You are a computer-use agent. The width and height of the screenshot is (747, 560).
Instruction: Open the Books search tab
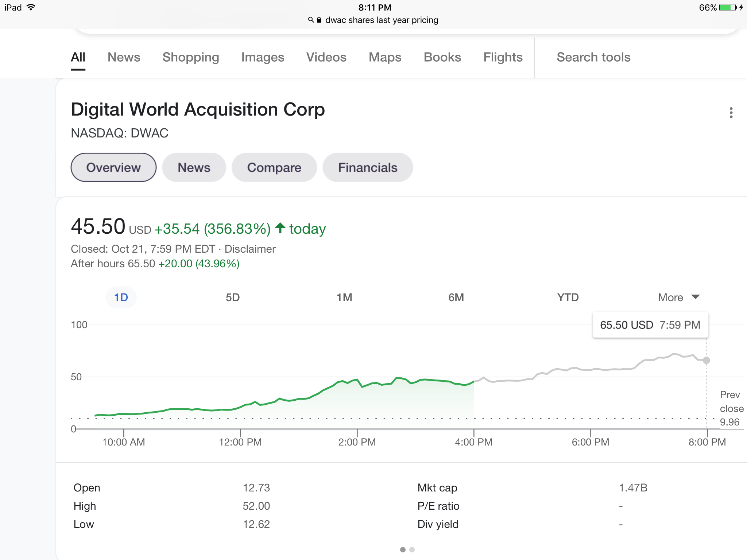[x=442, y=57]
